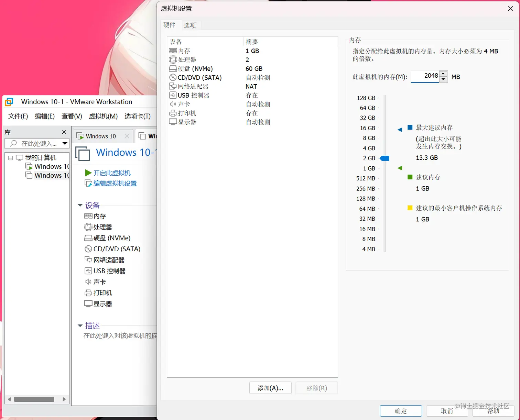Image resolution: width=520 pixels, height=420 pixels.
Task: Click search magnifier icon in library box
Action: click(x=13, y=143)
